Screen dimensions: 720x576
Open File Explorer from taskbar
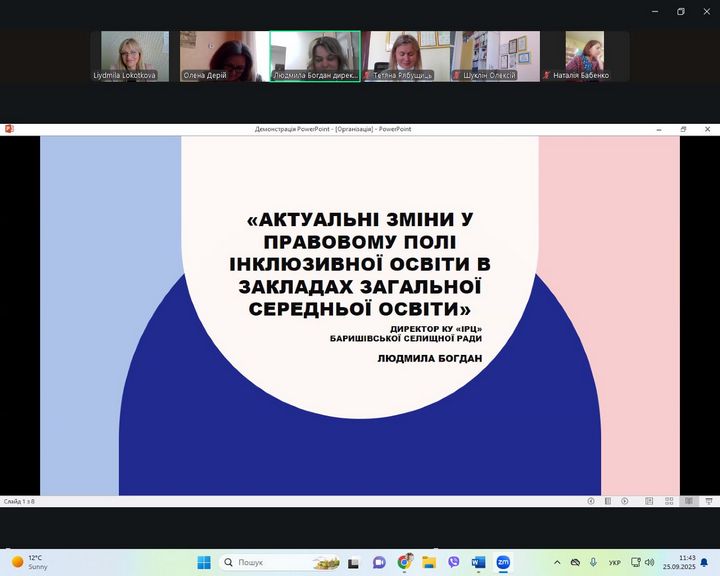pos(429,562)
